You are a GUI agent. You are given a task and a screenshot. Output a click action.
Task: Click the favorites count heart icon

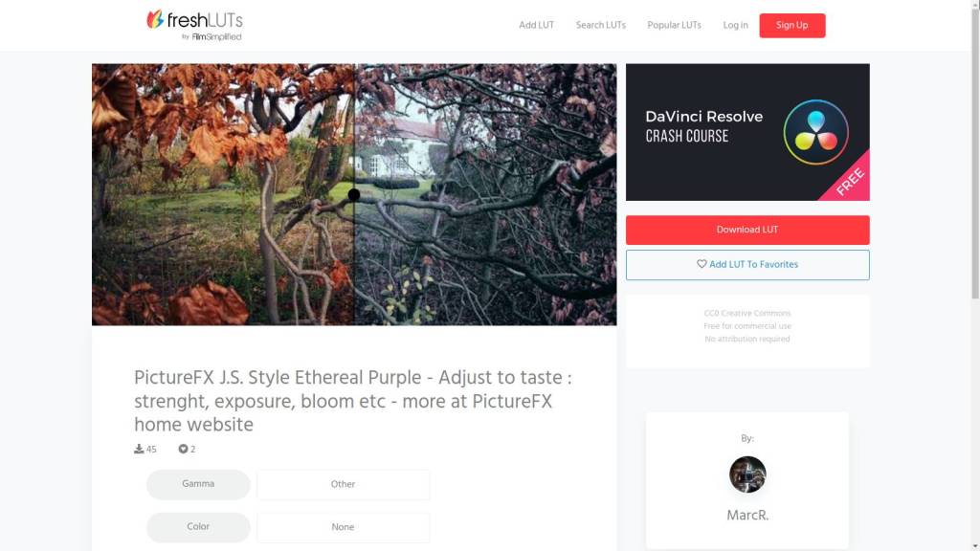(x=183, y=449)
